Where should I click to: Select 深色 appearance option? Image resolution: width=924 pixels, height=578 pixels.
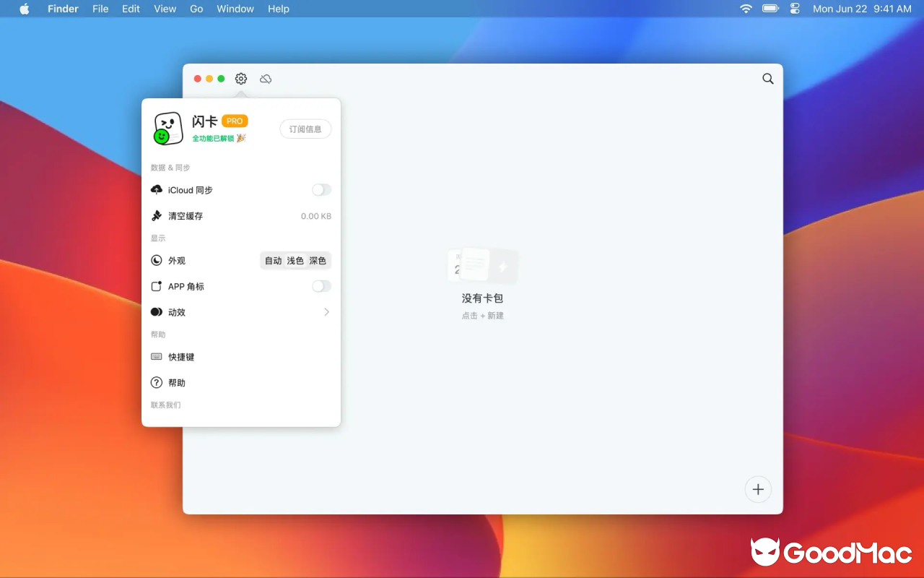point(318,261)
